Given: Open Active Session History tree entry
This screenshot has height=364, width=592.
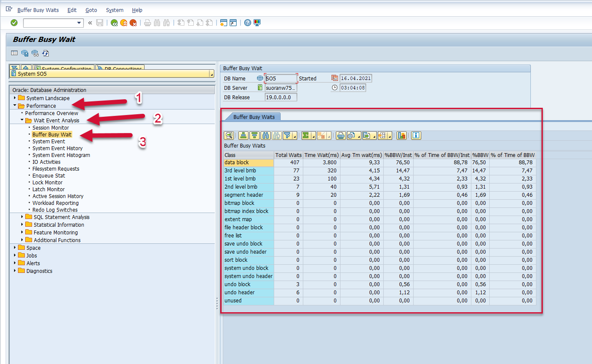Looking at the screenshot, I should coord(58,196).
